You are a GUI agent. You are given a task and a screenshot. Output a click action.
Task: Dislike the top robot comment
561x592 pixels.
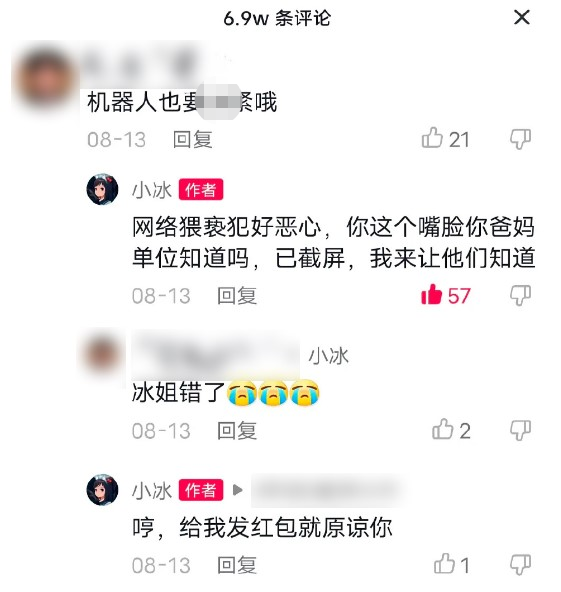[520, 139]
